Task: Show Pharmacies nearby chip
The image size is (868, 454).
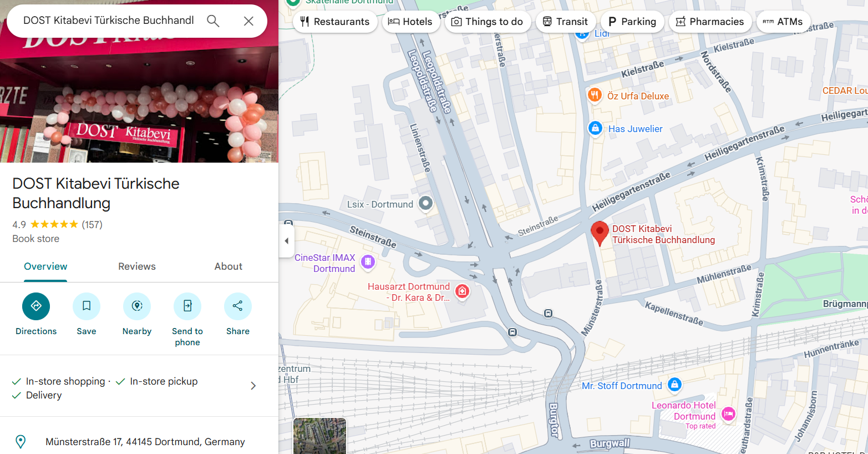Action: (710, 22)
